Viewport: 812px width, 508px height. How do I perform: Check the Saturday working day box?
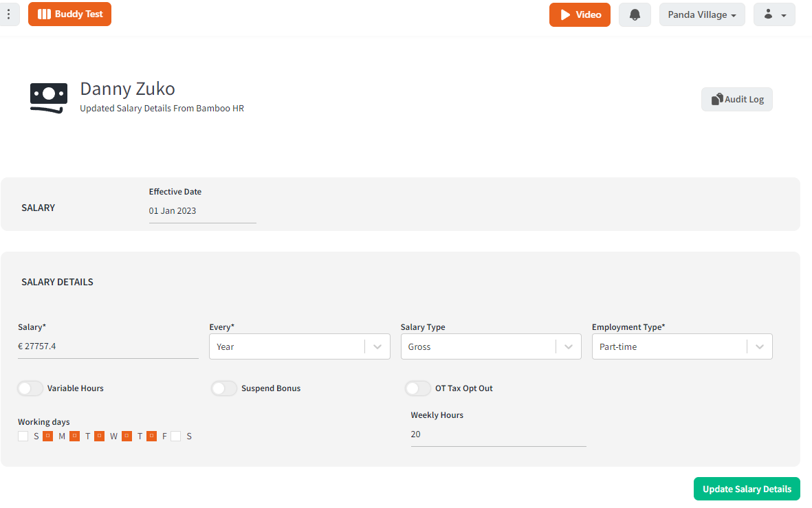pyautogui.click(x=176, y=436)
